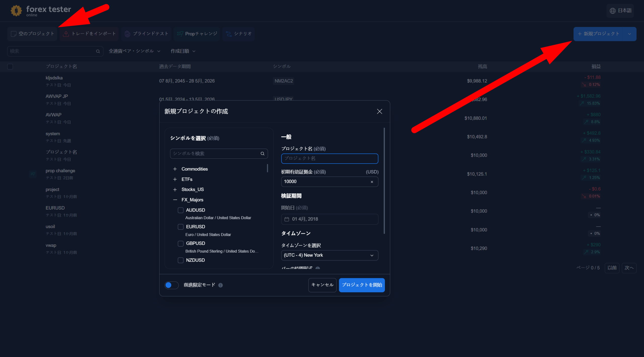This screenshot has width=644, height=357.
Task: Collapse the FX_Majors symbol group
Action: [x=175, y=200]
